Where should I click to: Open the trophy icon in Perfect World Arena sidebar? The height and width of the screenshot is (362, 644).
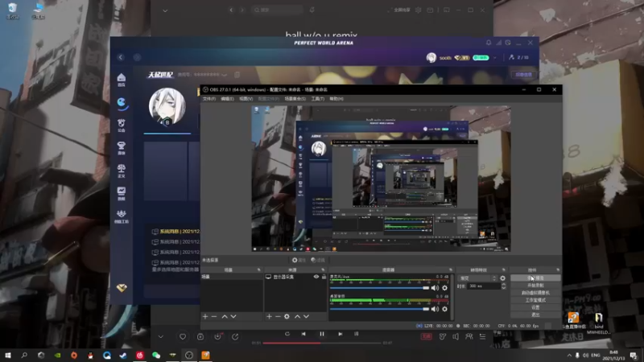click(x=122, y=147)
